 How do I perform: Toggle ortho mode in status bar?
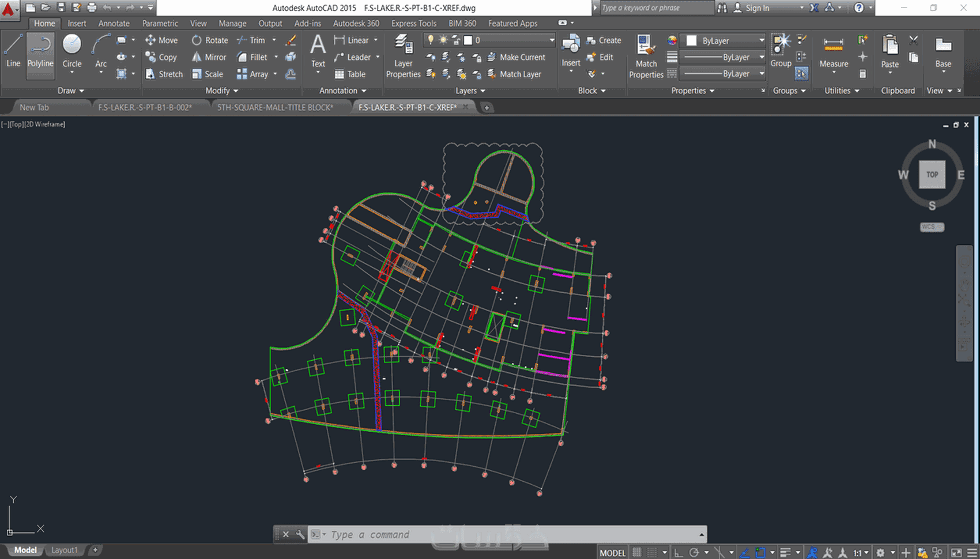coord(679,553)
